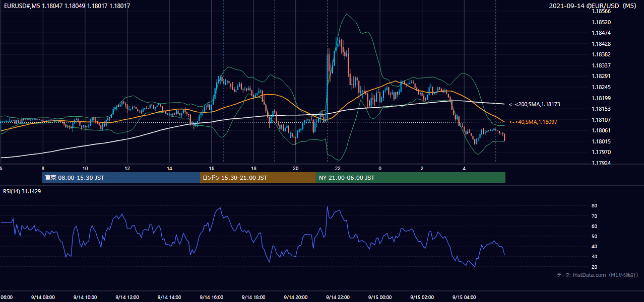The image size is (644, 302).
Task: Click the hour 22 tick under the price chart
Action: coord(338,169)
